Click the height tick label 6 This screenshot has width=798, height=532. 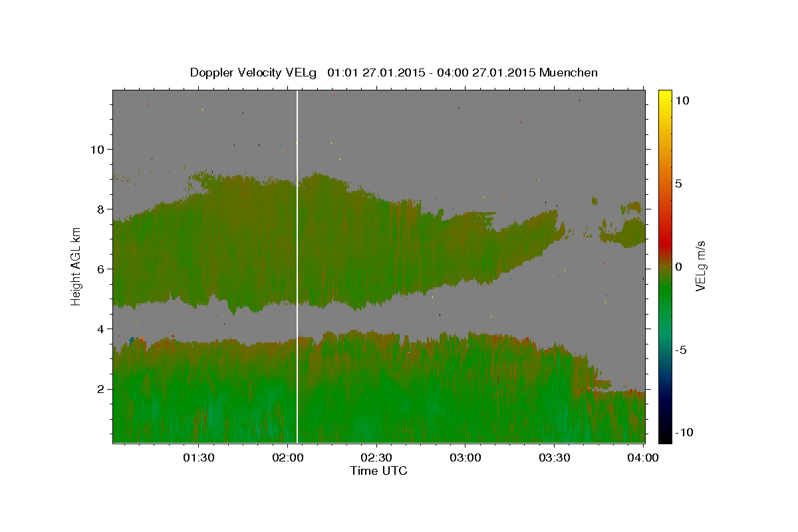tap(101, 269)
